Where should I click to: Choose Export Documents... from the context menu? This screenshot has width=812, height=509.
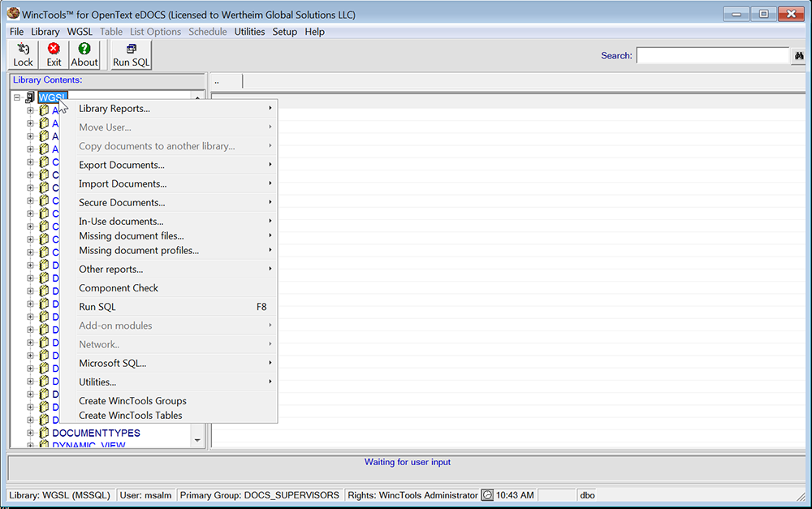pyautogui.click(x=169, y=165)
